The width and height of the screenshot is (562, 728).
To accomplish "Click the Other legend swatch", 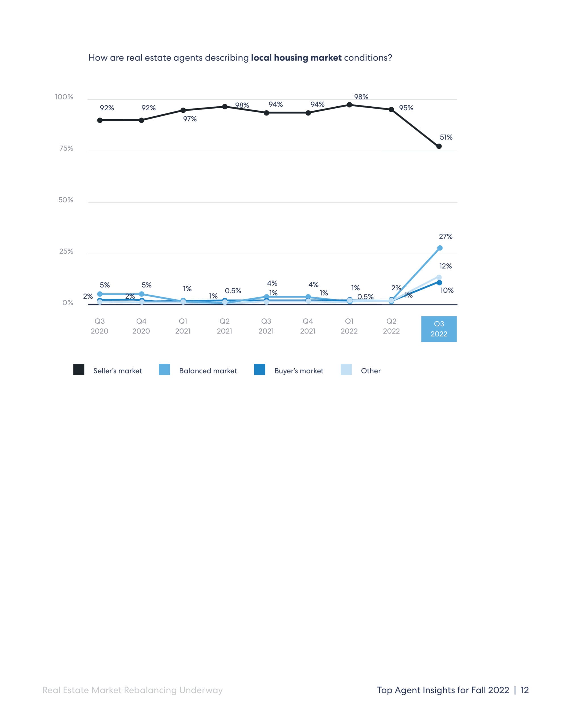I will (x=346, y=370).
